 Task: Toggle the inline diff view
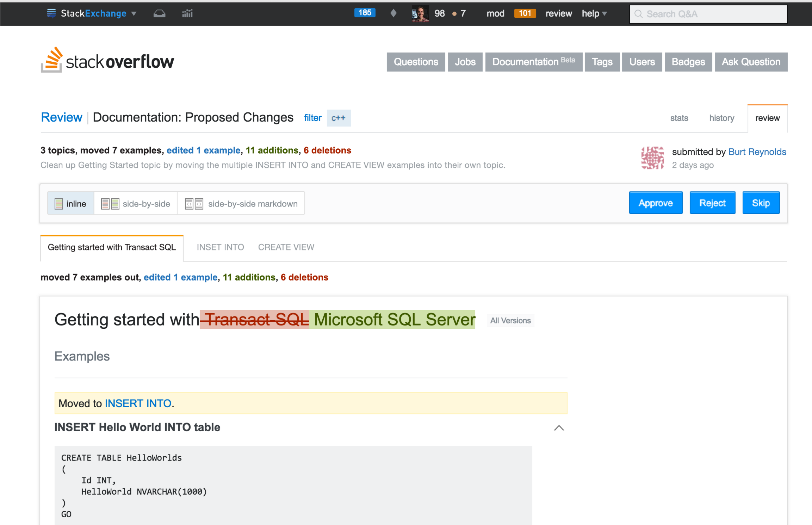(70, 204)
